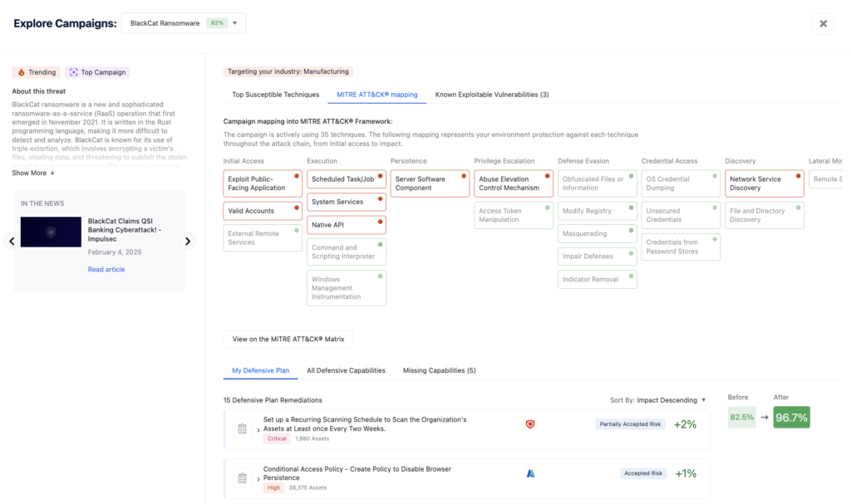Screen dimensions: 851x504
Task: Select External Remote Services technique card
Action: [x=263, y=238]
